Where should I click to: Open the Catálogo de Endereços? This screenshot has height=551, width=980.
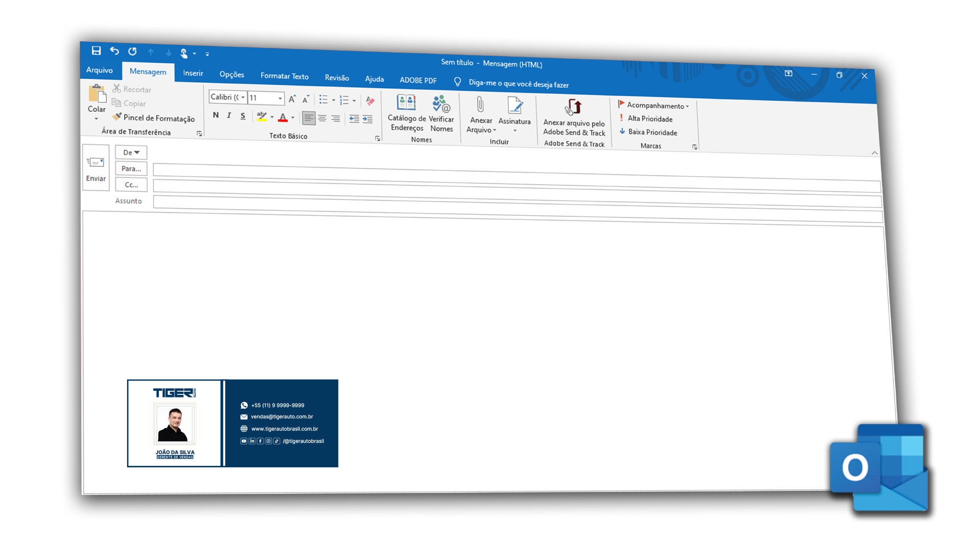tap(406, 113)
